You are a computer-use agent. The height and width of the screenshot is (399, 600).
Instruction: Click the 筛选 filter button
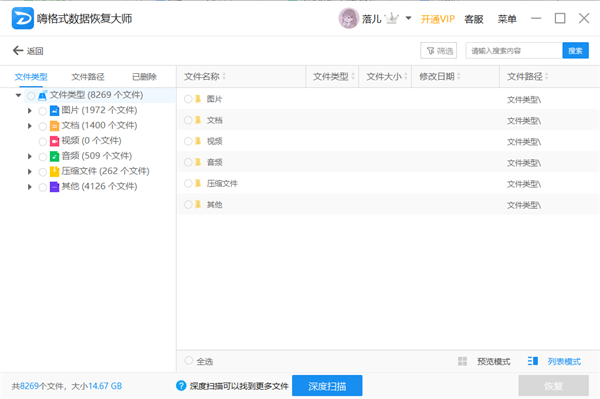coord(439,50)
